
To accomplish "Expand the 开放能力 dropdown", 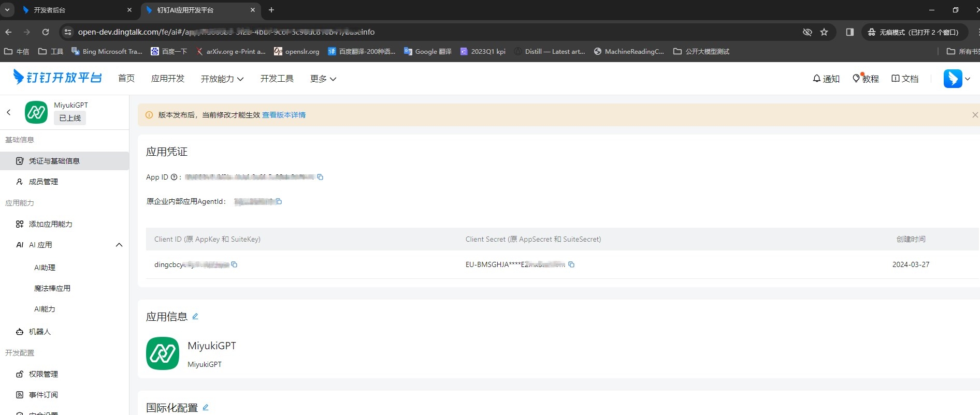I will 222,79.
